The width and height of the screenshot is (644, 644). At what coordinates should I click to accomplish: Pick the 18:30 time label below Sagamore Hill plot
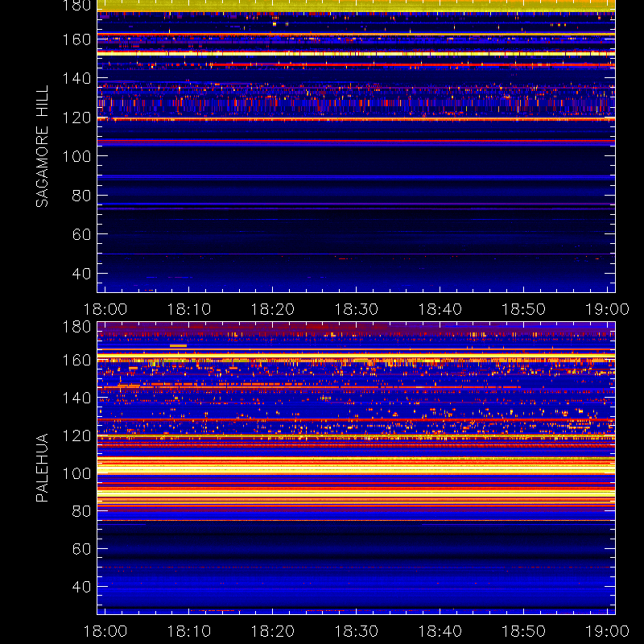[x=357, y=309]
